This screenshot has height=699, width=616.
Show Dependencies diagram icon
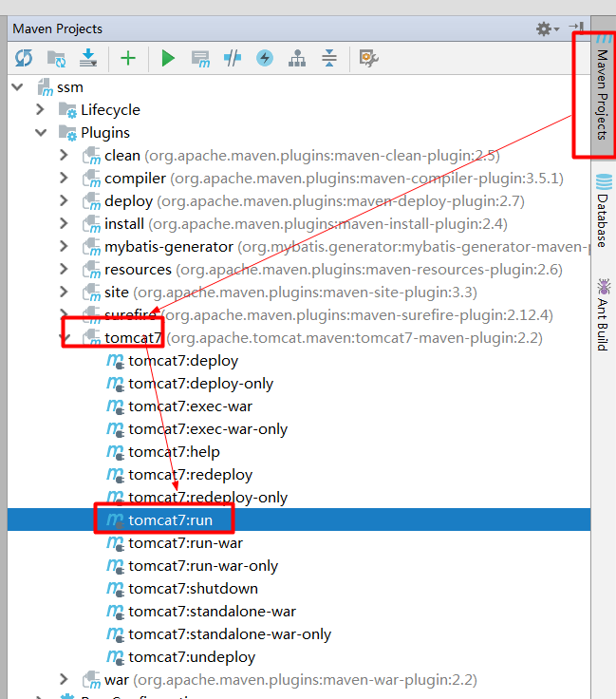pyautogui.click(x=297, y=58)
